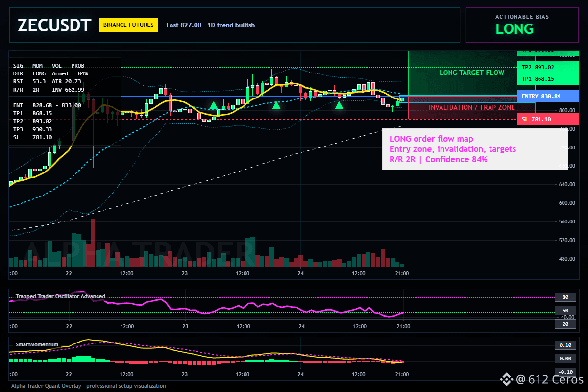Screen dimensions: 588x392
Task: Click the DIR LONG Armed 84% row
Action: coord(50,73)
